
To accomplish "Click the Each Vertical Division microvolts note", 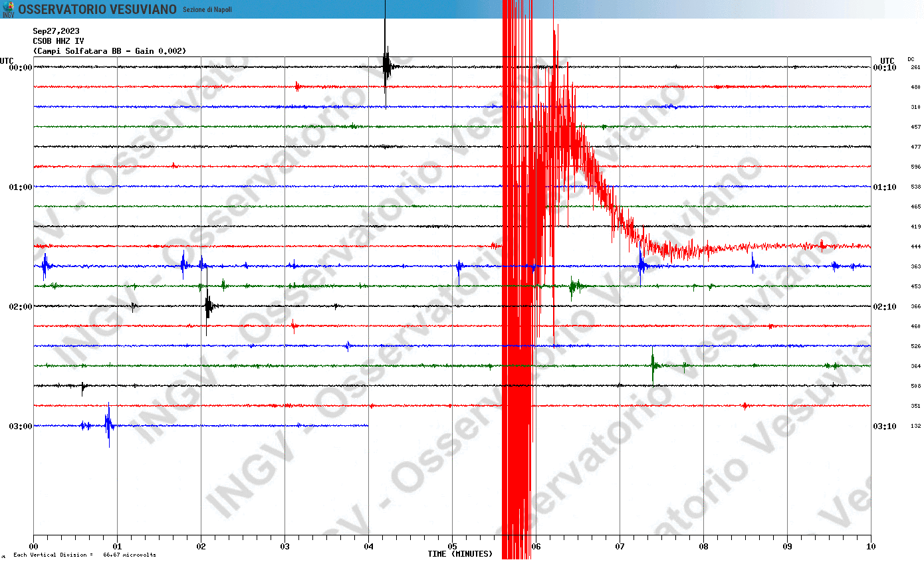I will coord(84,555).
